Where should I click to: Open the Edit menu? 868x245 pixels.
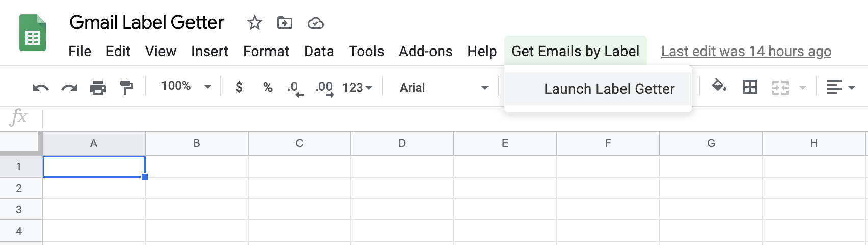[118, 52]
